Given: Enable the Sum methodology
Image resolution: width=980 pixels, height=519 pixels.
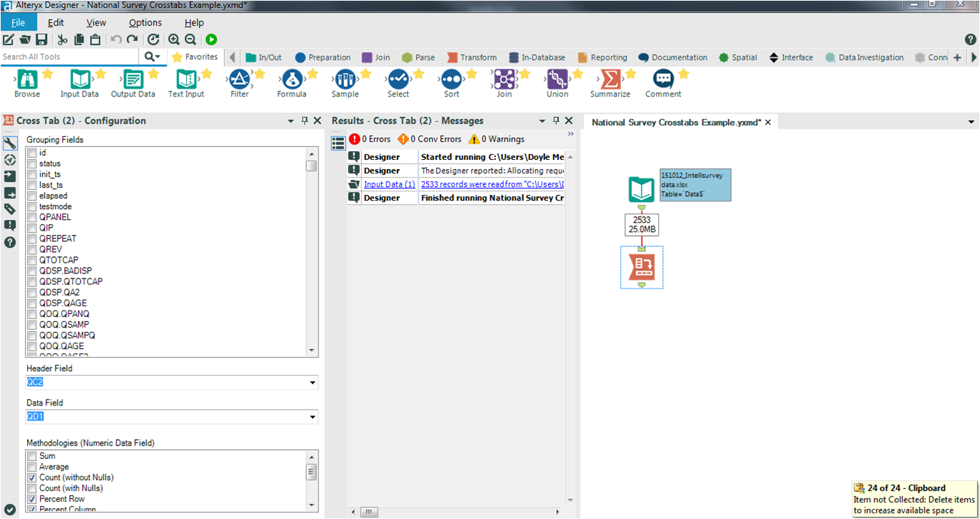Looking at the screenshot, I should pos(31,455).
